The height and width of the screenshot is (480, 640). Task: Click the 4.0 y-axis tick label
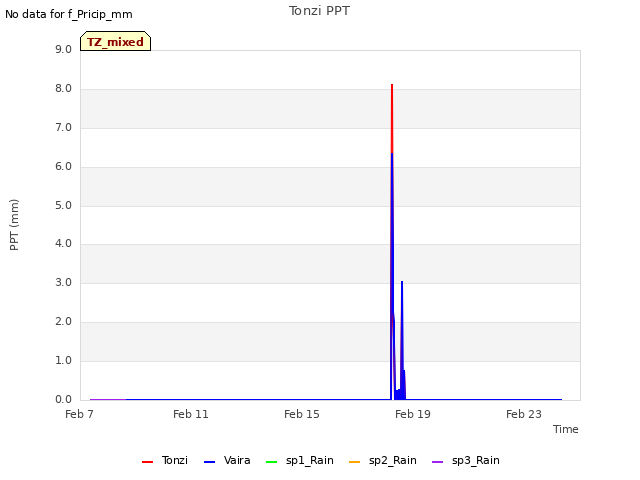pyautogui.click(x=63, y=244)
